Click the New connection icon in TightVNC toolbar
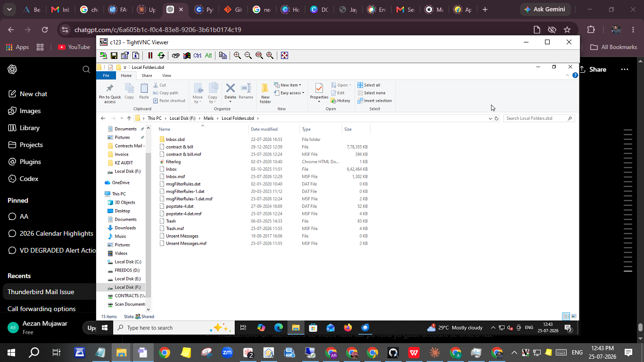The image size is (644, 362). pyautogui.click(x=103, y=56)
